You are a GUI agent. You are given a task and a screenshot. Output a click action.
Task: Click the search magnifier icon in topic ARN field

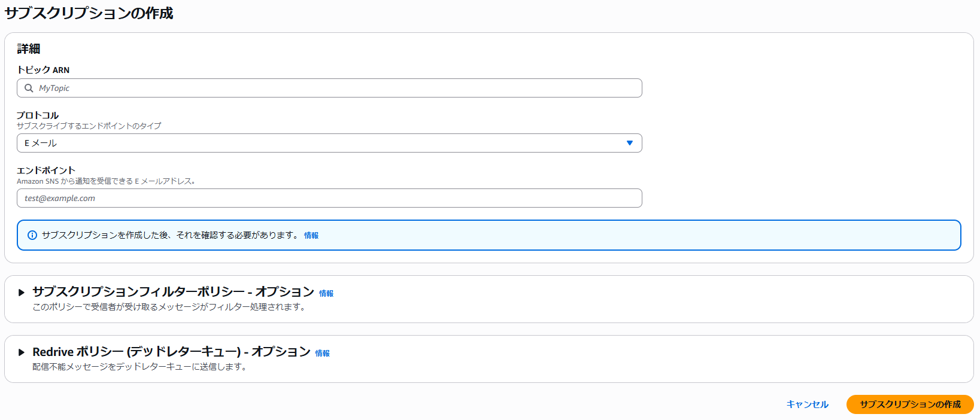coord(29,88)
